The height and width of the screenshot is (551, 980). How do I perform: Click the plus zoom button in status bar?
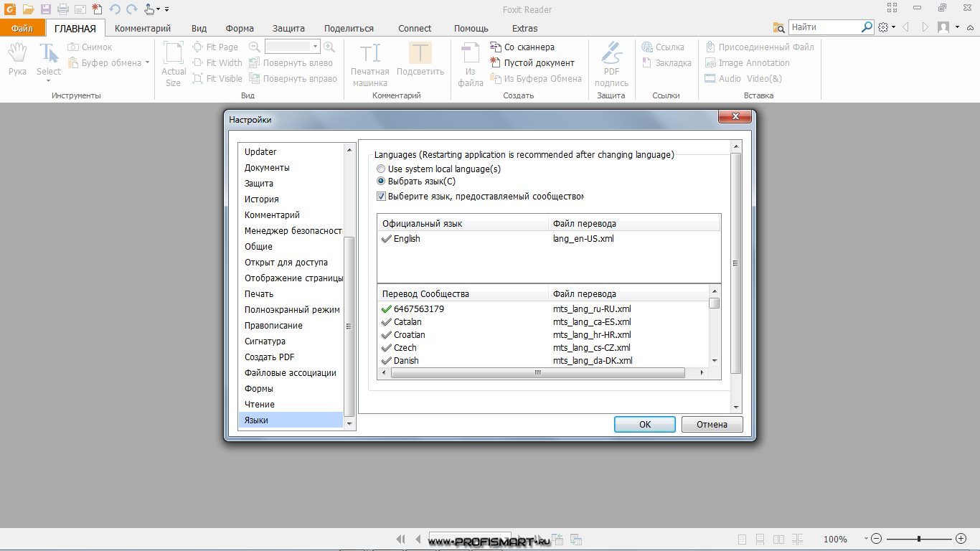point(961,538)
